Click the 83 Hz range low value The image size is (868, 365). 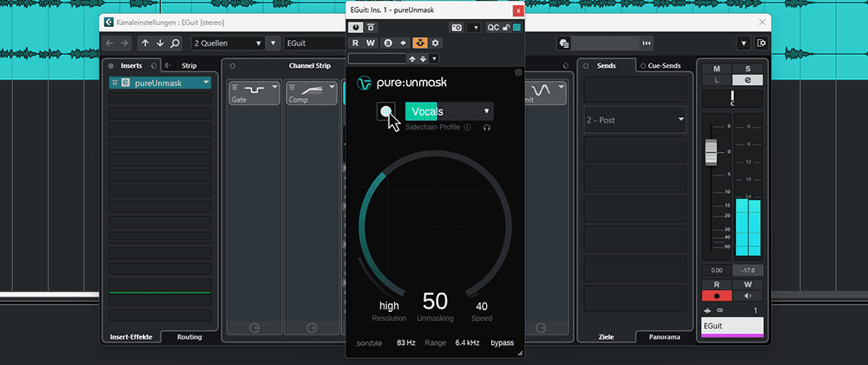click(x=406, y=343)
